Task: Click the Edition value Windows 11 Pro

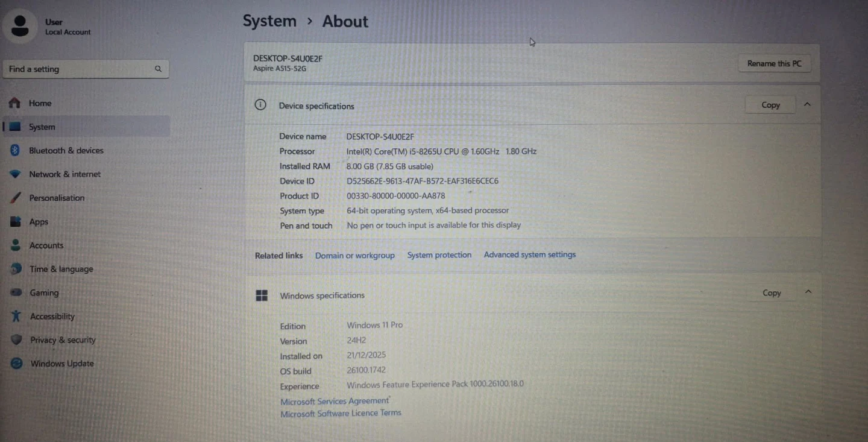Action: tap(374, 324)
